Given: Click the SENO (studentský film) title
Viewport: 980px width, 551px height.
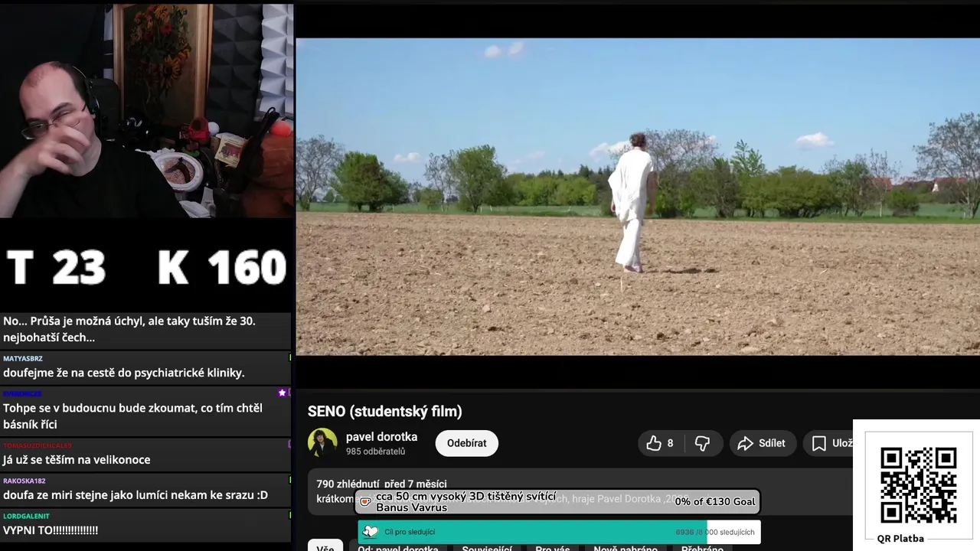Looking at the screenshot, I should pyautogui.click(x=385, y=412).
